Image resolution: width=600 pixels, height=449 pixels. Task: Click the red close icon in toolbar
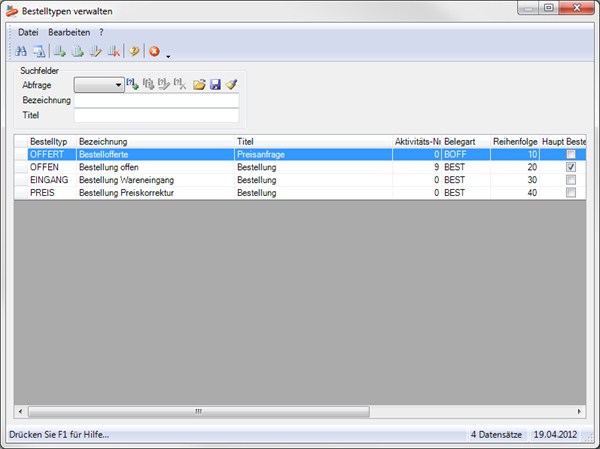154,51
